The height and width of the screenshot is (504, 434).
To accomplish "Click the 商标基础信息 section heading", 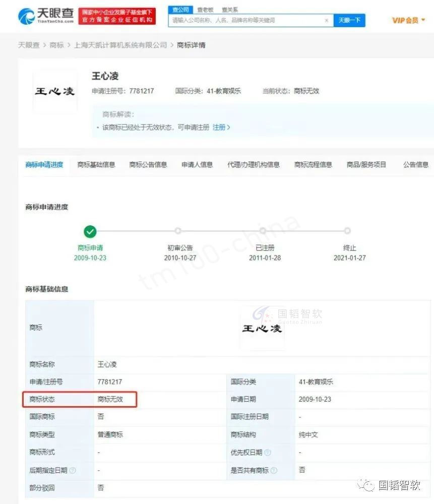I will point(46,289).
